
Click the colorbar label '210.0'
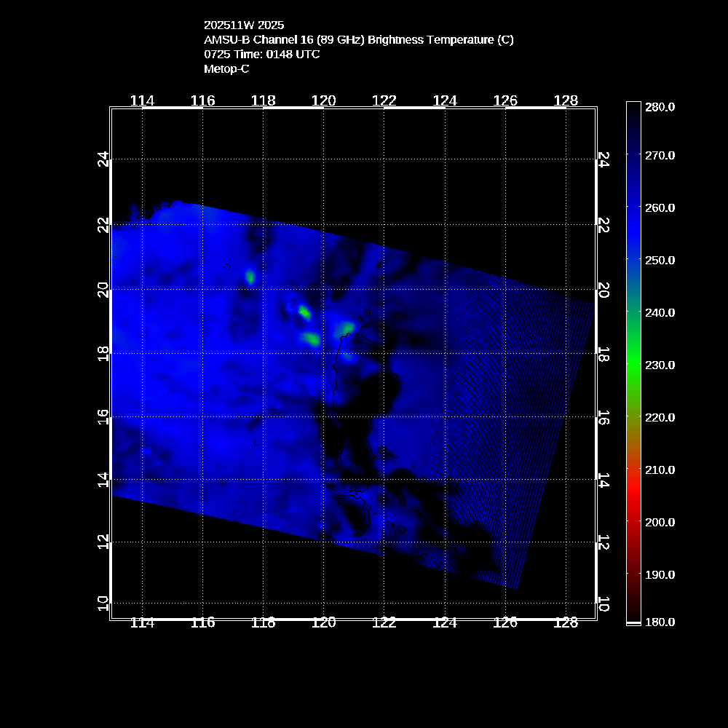[660, 470]
